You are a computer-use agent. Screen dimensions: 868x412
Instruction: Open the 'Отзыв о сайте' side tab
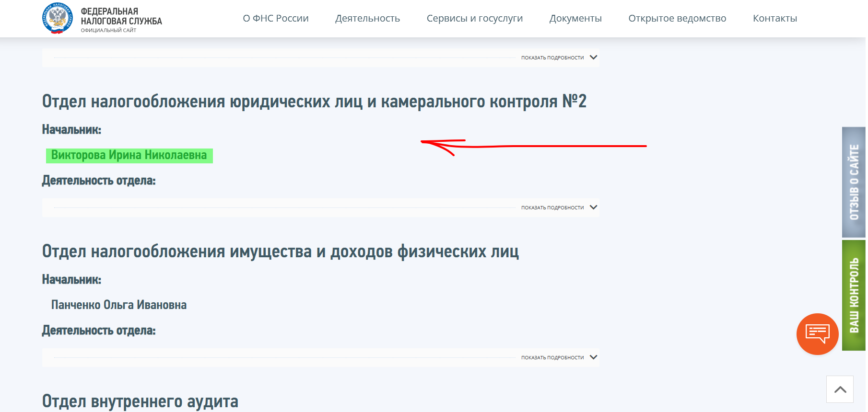pos(854,182)
